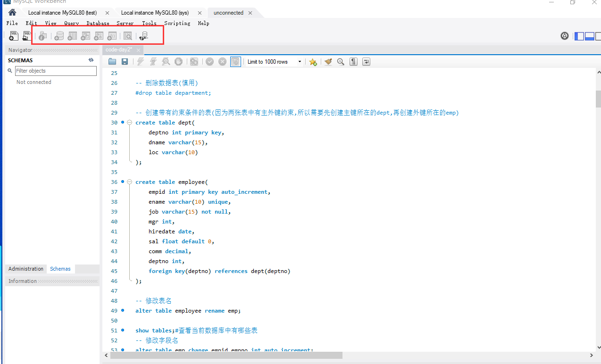Collapse the create table employee block

point(130,182)
